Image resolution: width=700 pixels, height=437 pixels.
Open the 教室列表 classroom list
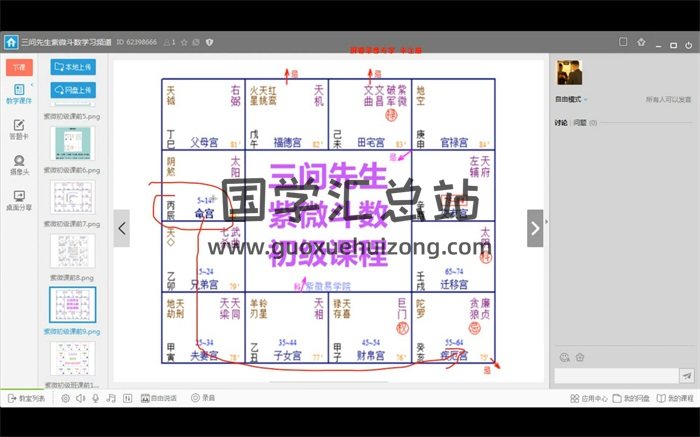point(26,398)
